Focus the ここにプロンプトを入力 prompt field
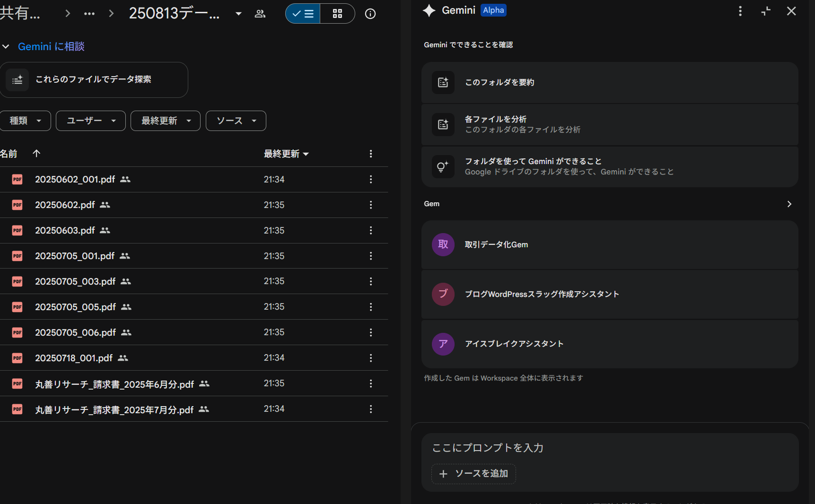Viewport: 815px width, 504px height. [610, 448]
